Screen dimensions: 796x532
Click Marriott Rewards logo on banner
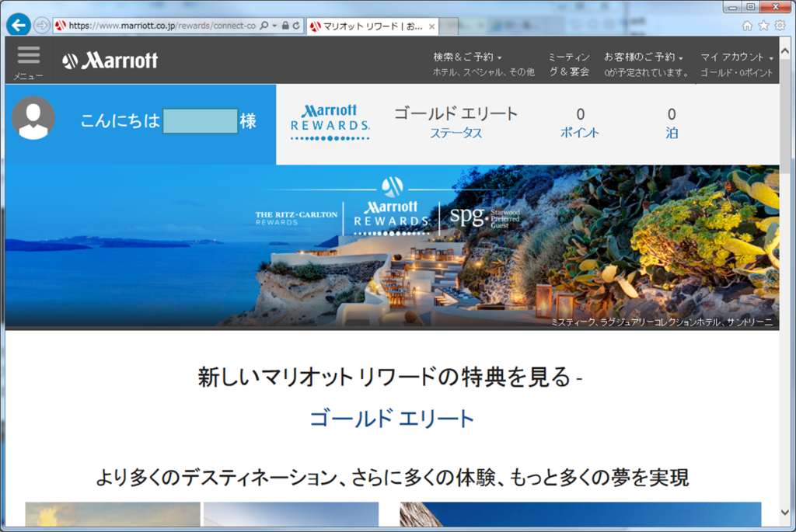click(x=392, y=218)
